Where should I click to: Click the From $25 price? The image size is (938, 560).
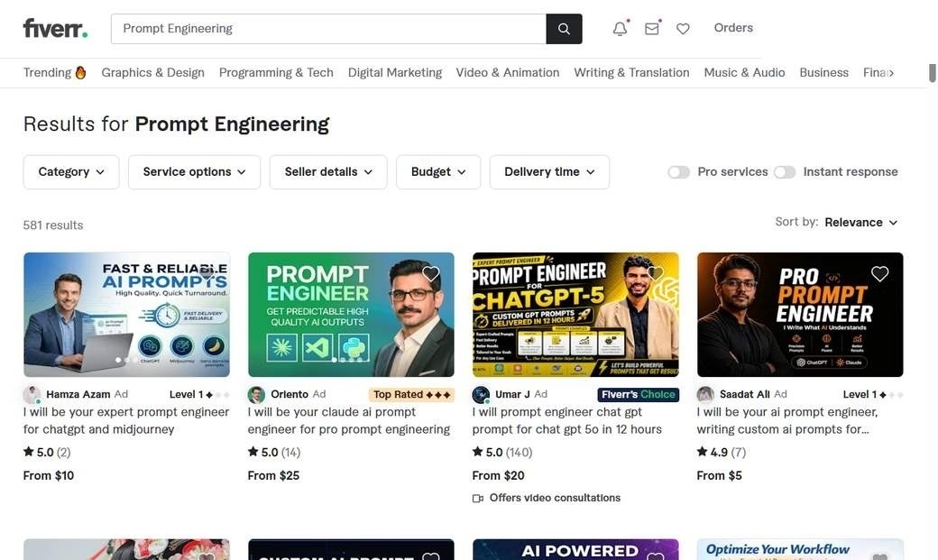273,475
